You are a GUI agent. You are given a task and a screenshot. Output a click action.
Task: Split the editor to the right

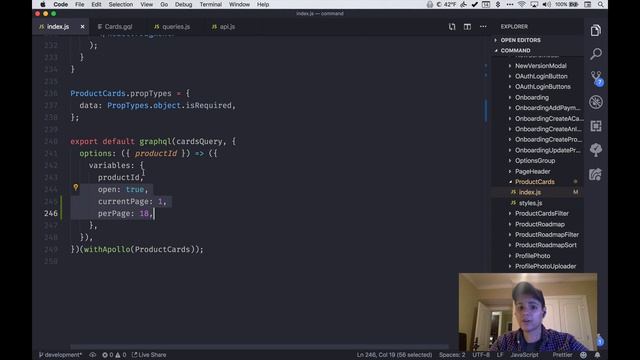(x=467, y=27)
